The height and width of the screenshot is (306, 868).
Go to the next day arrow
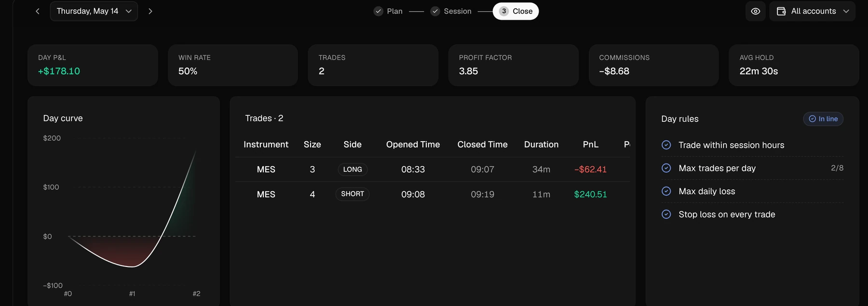coord(150,11)
